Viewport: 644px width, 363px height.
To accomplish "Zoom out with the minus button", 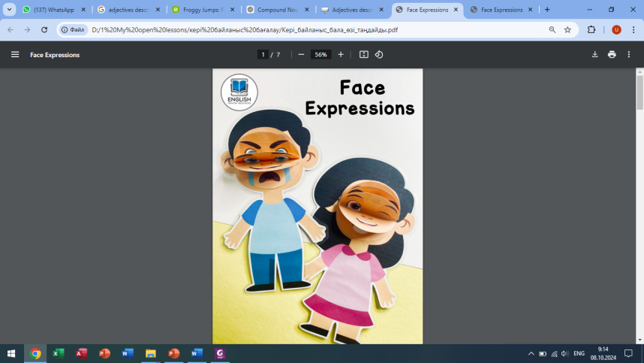I will (301, 54).
